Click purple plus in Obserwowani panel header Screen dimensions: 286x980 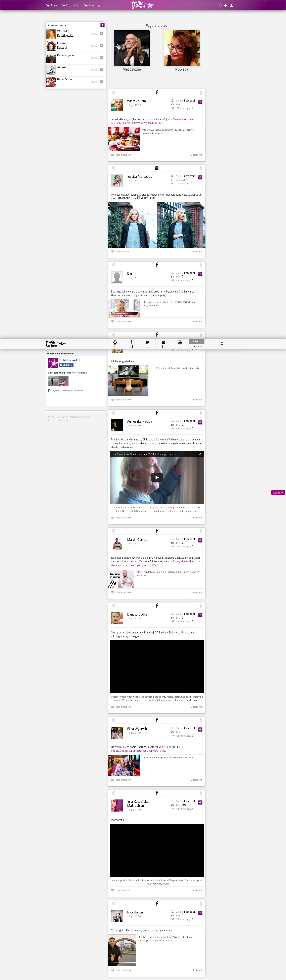point(102,25)
